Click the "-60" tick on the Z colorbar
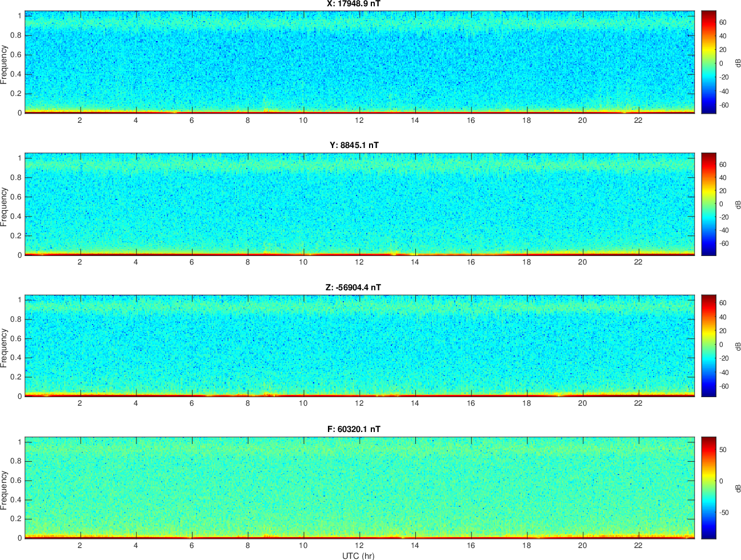The width and height of the screenshot is (741, 560). click(723, 386)
